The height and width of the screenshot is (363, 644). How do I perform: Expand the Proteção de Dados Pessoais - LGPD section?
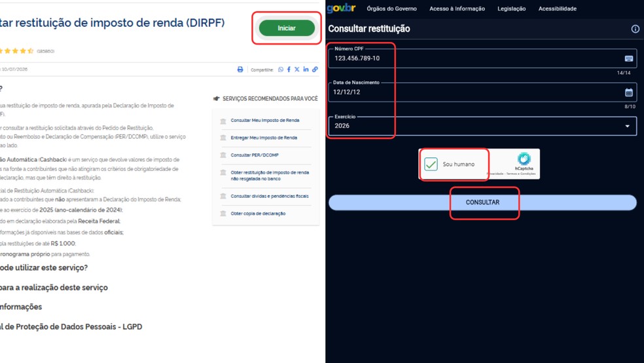(x=71, y=327)
